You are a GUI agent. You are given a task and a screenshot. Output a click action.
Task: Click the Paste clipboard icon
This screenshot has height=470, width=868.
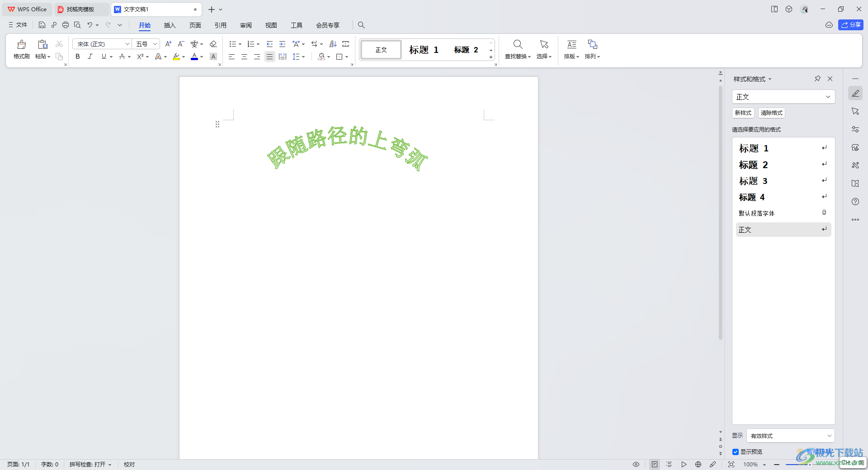(x=42, y=44)
